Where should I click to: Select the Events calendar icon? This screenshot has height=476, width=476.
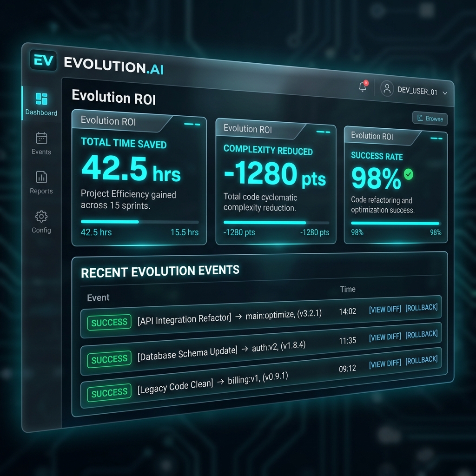click(x=41, y=138)
